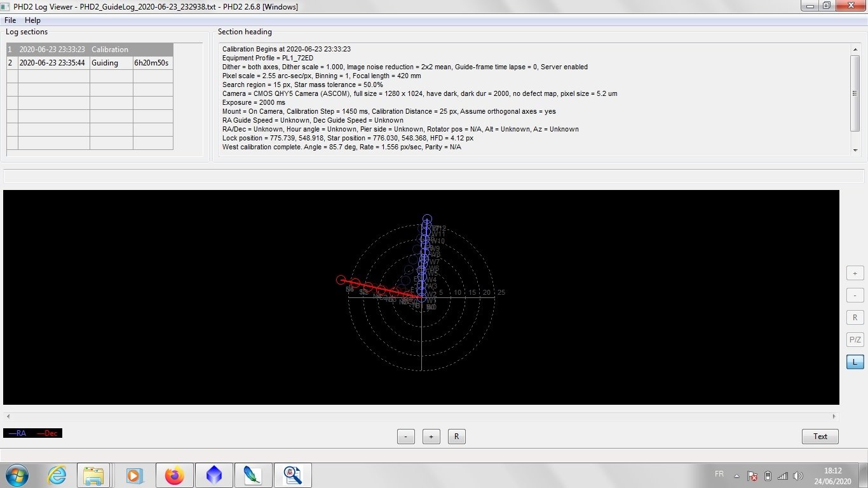Click the Action Center flag tray icon
This screenshot has width=868, height=488.
pos(752,476)
